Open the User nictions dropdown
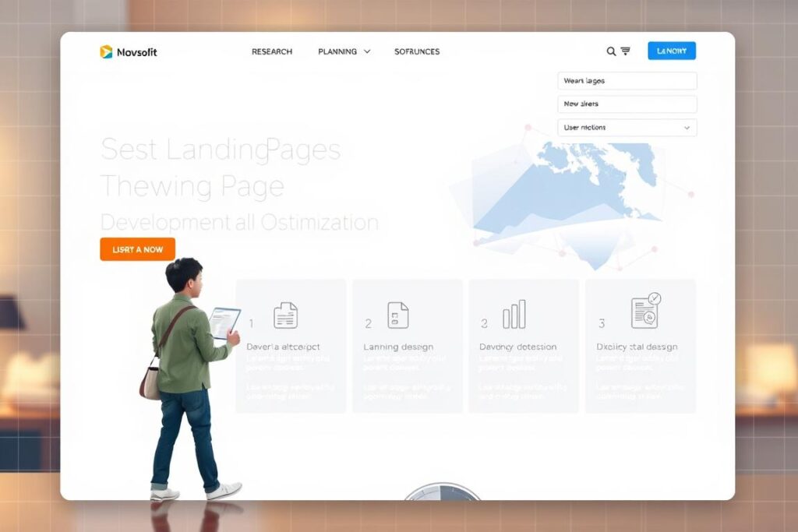This screenshot has width=798, height=532. click(627, 128)
